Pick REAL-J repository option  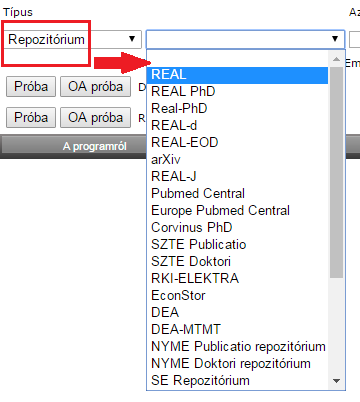(x=237, y=176)
